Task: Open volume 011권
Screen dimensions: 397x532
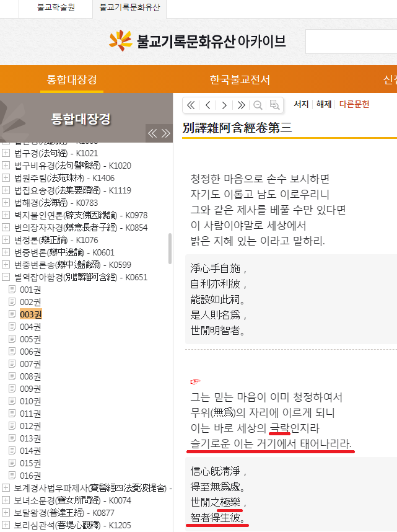Action: click(30, 414)
